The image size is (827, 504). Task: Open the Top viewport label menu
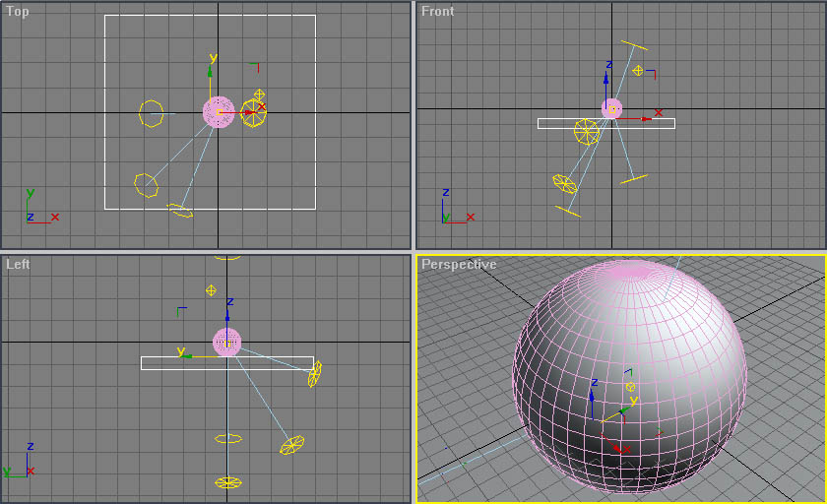point(18,11)
